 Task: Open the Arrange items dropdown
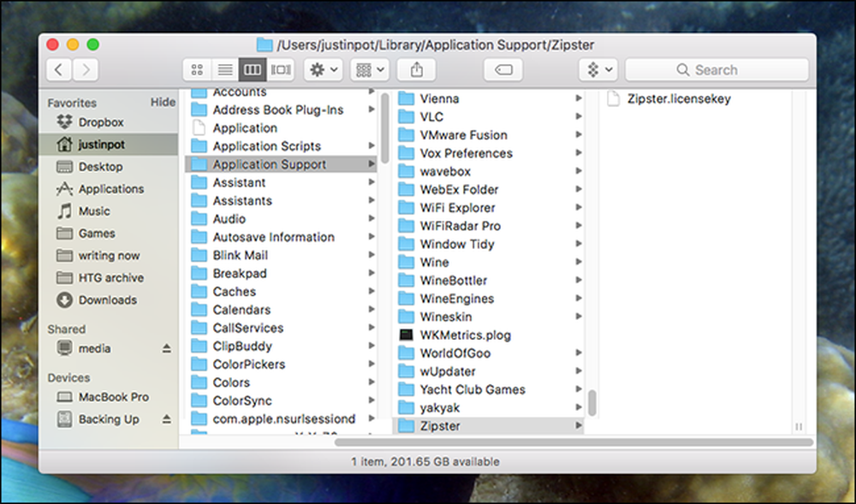pyautogui.click(x=370, y=70)
